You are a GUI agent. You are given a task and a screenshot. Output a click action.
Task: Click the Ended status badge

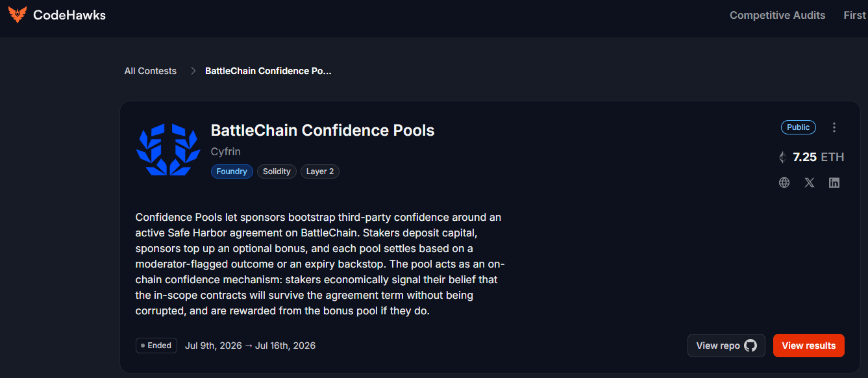156,346
